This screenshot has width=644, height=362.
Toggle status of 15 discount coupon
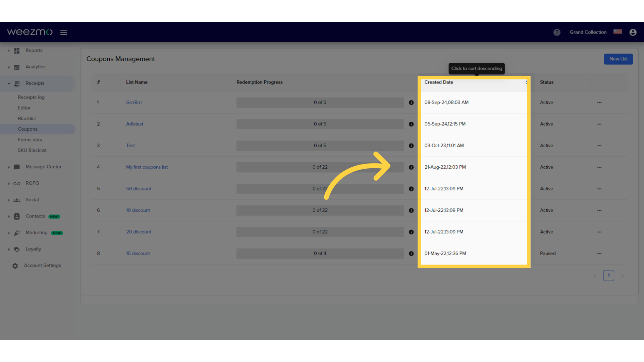(599, 253)
